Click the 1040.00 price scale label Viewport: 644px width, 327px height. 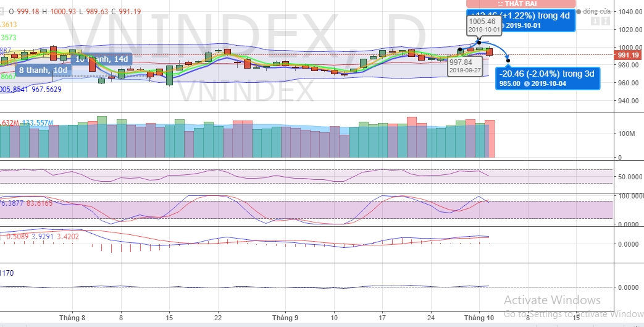click(631, 12)
